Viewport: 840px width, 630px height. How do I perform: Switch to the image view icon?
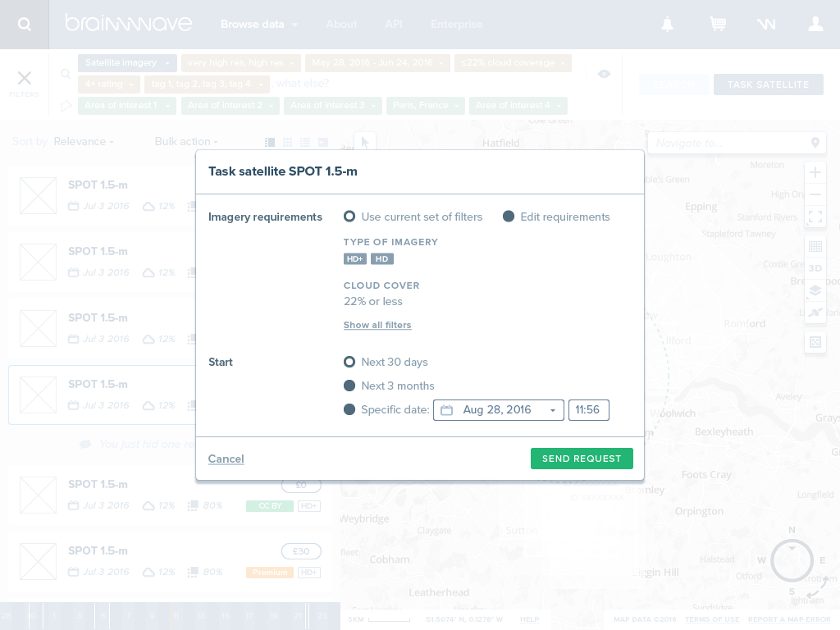click(x=323, y=142)
